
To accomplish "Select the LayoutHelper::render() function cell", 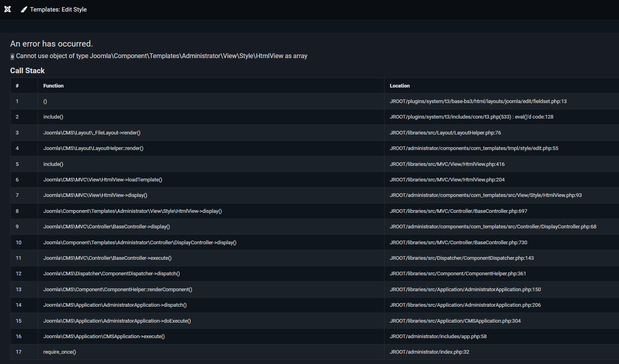I will point(93,148).
